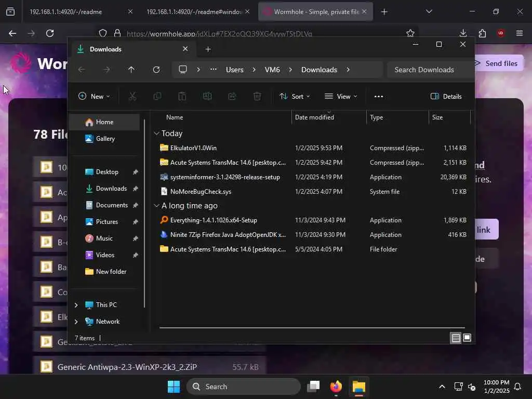Viewport: 532px width, 399px height.
Task: Refresh the Downloads folder view
Action: (x=156, y=70)
